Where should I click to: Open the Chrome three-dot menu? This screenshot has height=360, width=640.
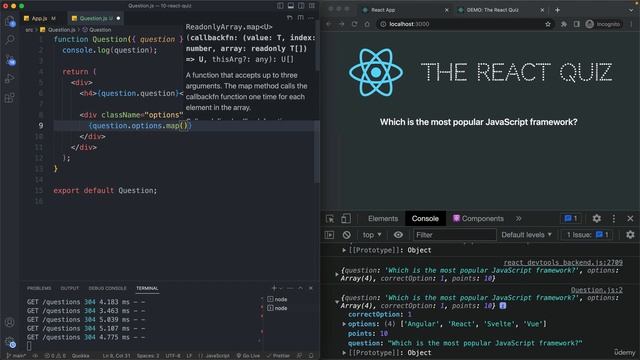point(631,24)
